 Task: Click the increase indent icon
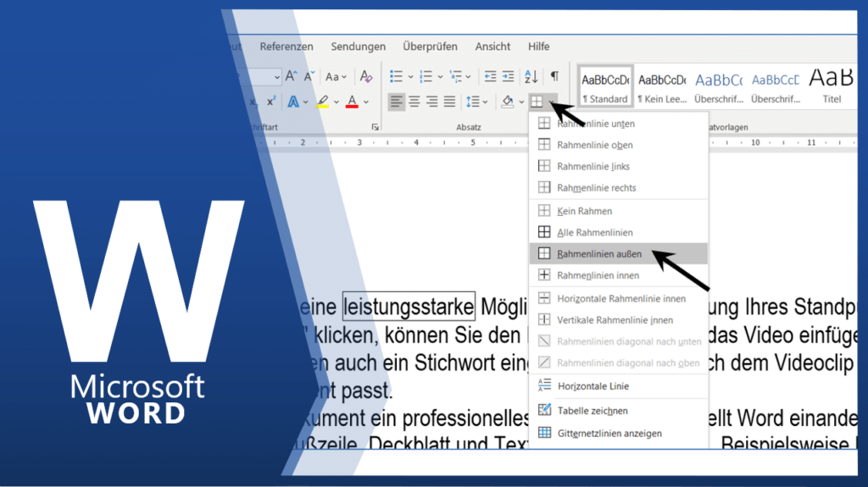[508, 76]
